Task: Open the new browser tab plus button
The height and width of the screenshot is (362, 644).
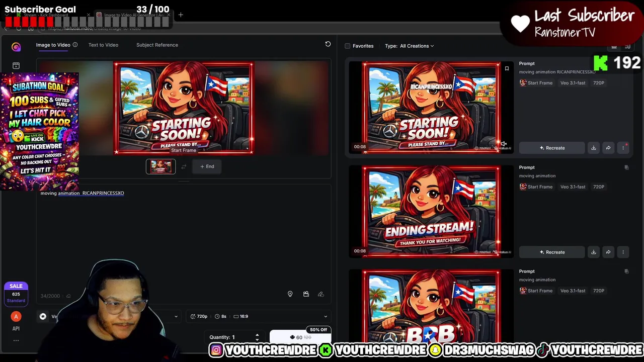Action: (x=181, y=15)
